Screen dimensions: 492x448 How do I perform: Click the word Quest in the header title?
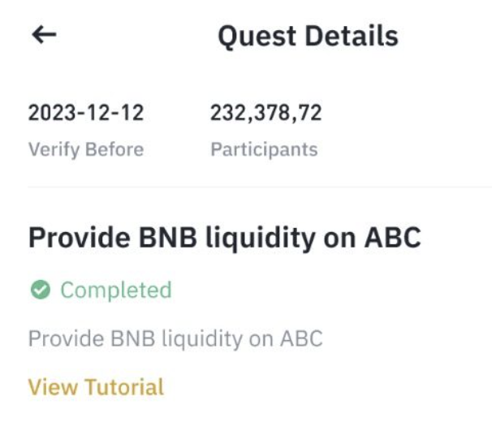(257, 37)
